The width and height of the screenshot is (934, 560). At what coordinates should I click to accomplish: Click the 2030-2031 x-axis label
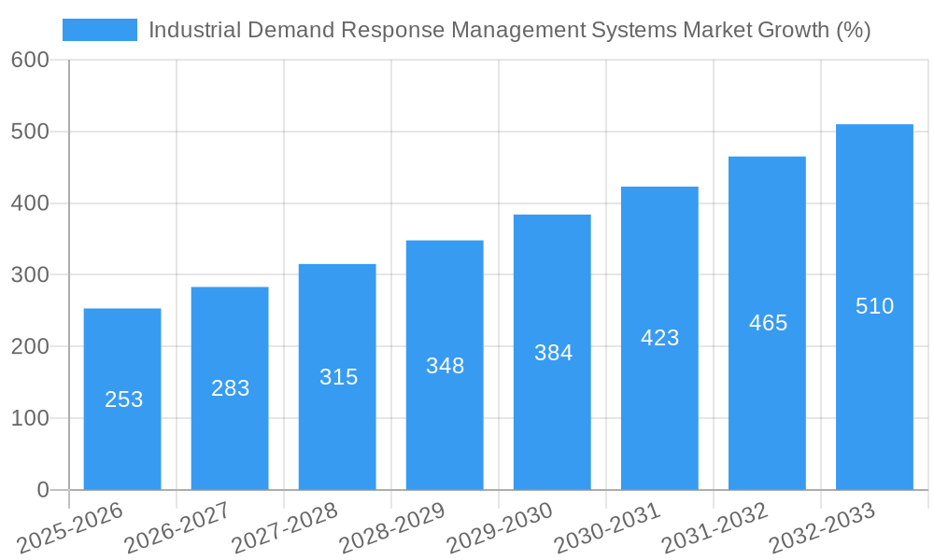pos(608,528)
